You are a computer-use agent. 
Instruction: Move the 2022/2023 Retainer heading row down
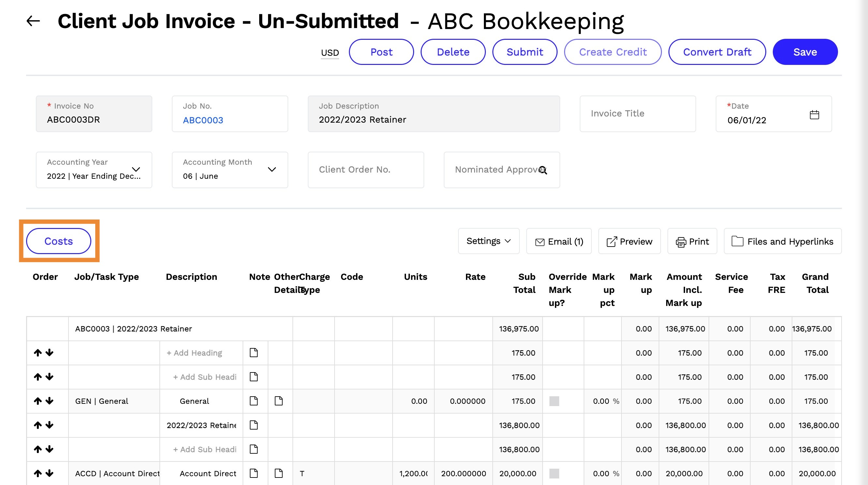point(50,425)
